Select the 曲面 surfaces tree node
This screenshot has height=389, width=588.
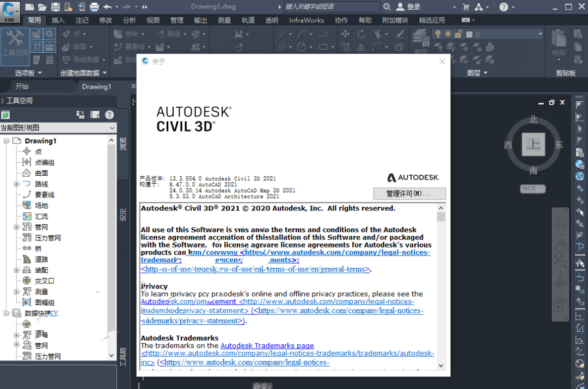pyautogui.click(x=41, y=173)
